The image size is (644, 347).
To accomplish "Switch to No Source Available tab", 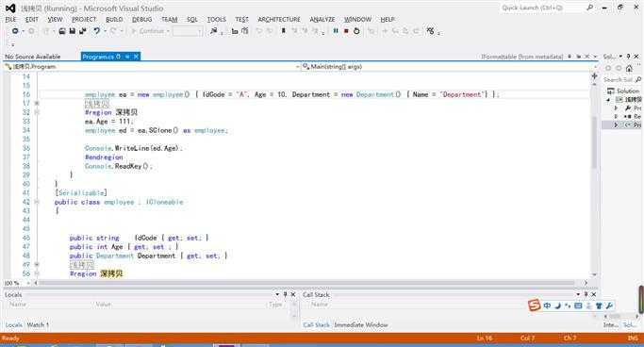I will (x=33, y=57).
